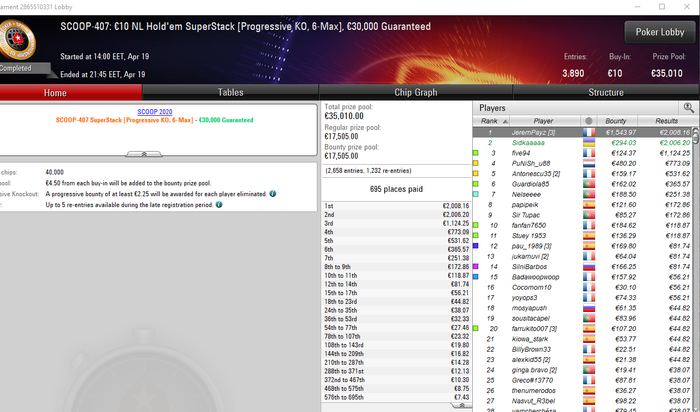Image resolution: width=700 pixels, height=412 pixels.
Task: Sort players by Bounty column header
Action: (616, 121)
